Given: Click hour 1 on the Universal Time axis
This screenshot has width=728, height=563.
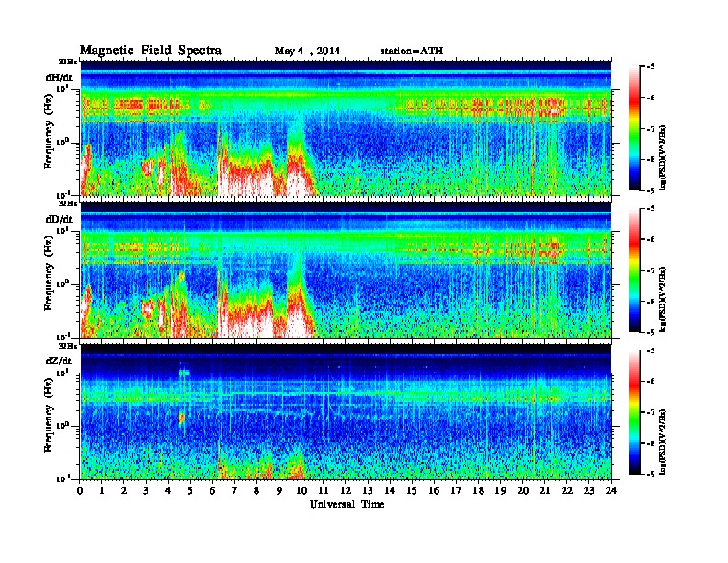Looking at the screenshot, I should coord(102,490).
